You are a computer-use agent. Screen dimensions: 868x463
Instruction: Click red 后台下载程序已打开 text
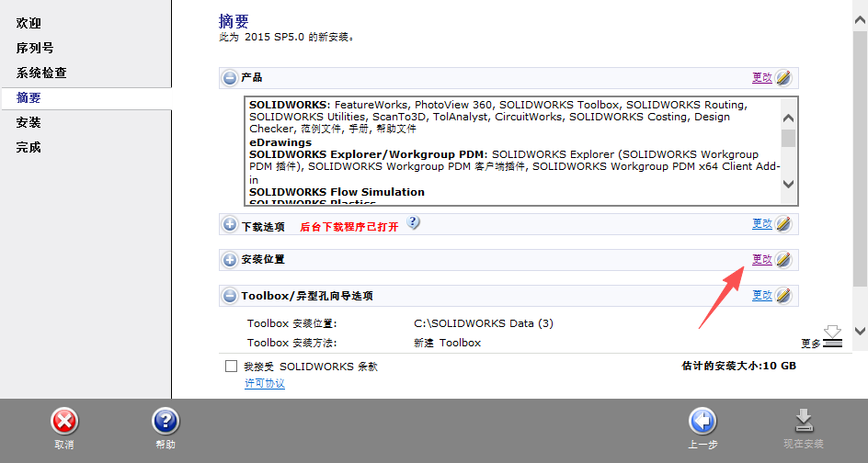[349, 227]
